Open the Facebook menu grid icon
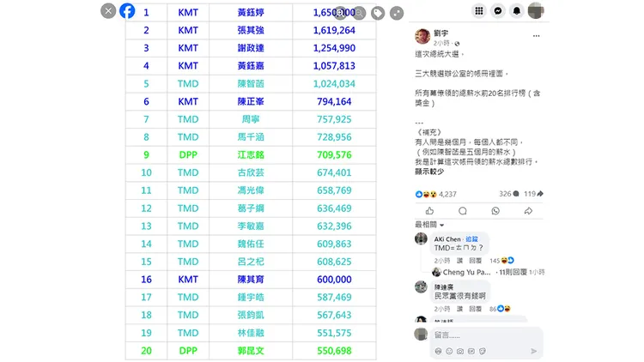 479,10
